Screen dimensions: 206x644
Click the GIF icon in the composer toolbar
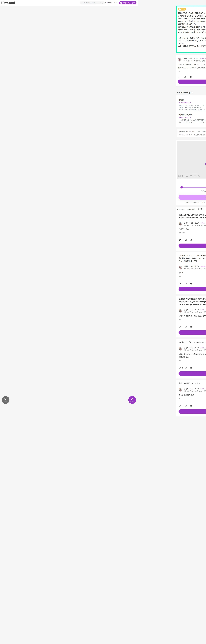[195, 176]
